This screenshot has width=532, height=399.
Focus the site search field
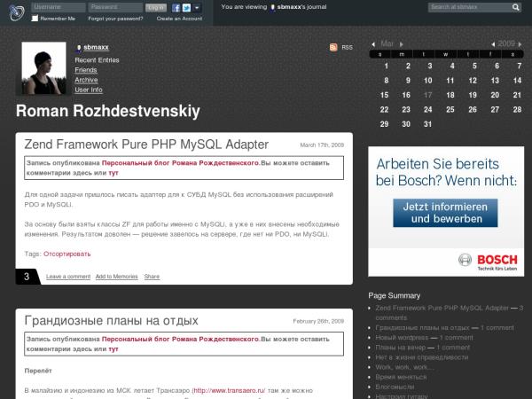pos(470,7)
